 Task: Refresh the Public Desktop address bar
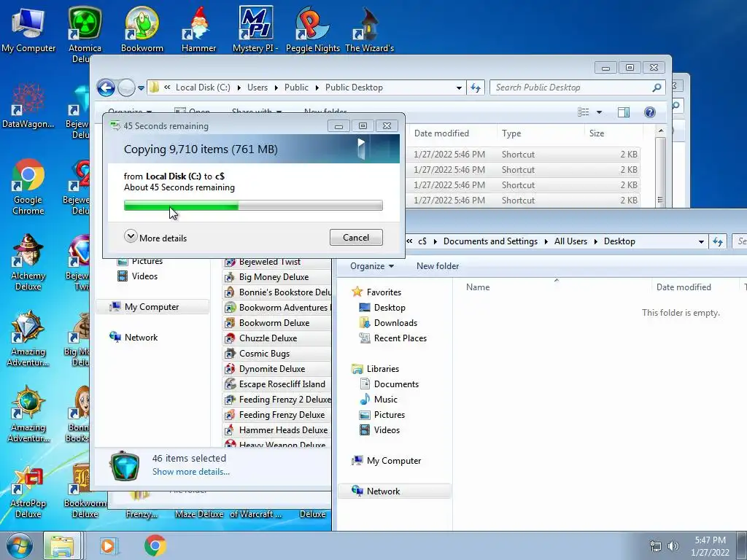coord(476,87)
